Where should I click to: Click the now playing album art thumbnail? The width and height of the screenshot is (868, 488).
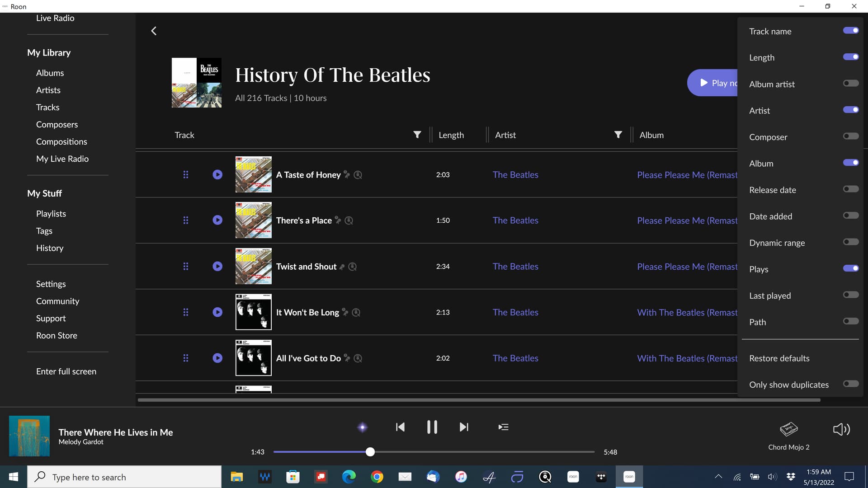point(29,436)
